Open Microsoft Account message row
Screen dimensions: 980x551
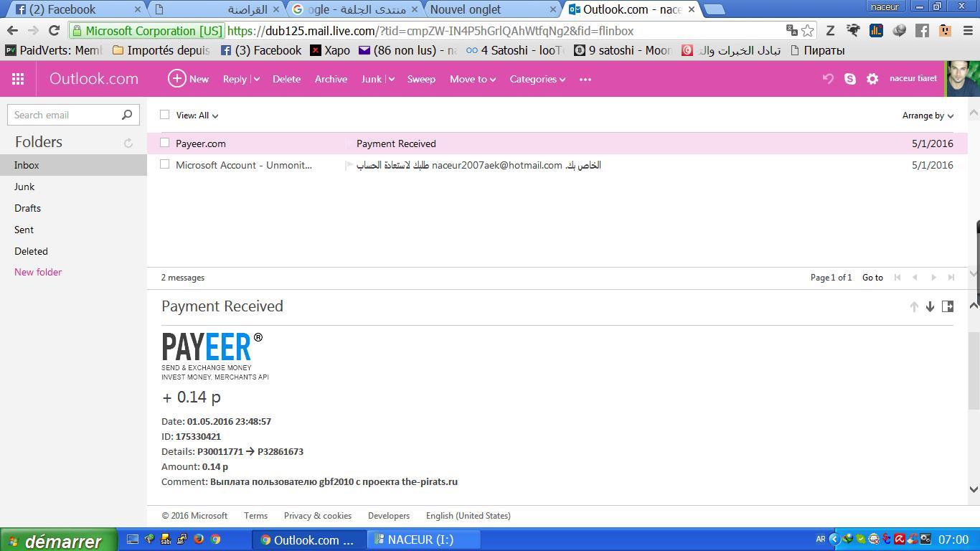pos(557,165)
